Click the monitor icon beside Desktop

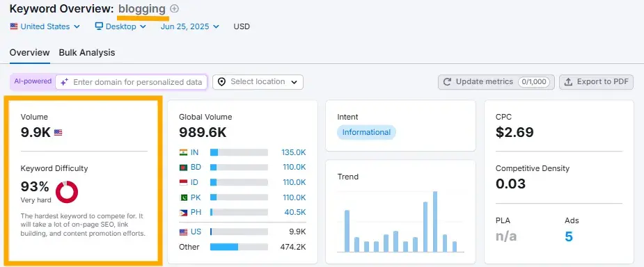click(99, 26)
